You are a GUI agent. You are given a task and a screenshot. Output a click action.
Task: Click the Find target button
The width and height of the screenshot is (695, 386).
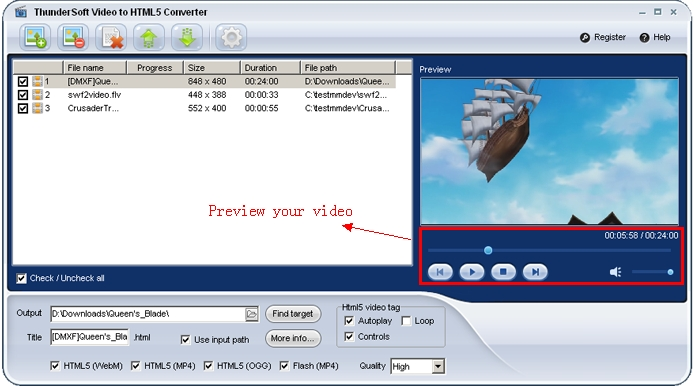point(293,314)
